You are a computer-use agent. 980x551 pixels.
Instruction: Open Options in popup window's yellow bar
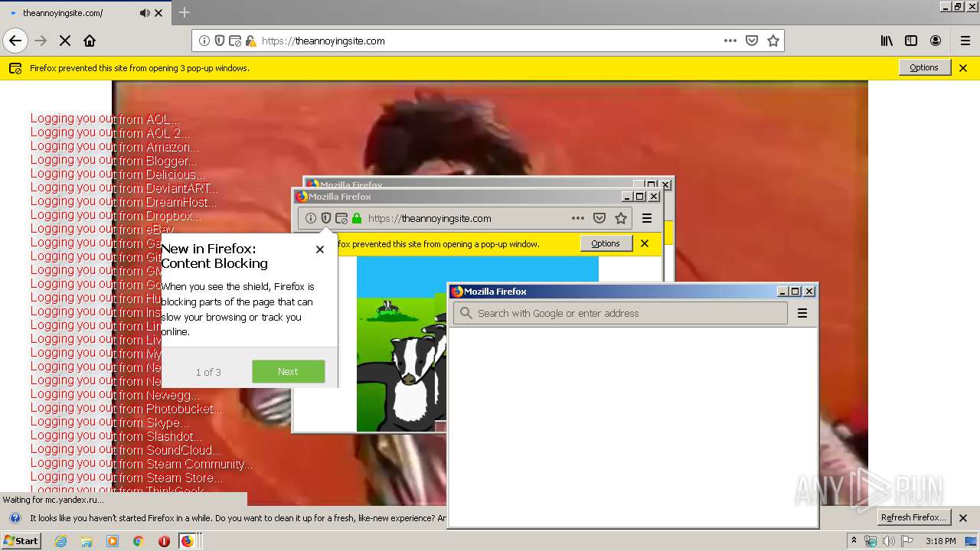pyautogui.click(x=606, y=243)
